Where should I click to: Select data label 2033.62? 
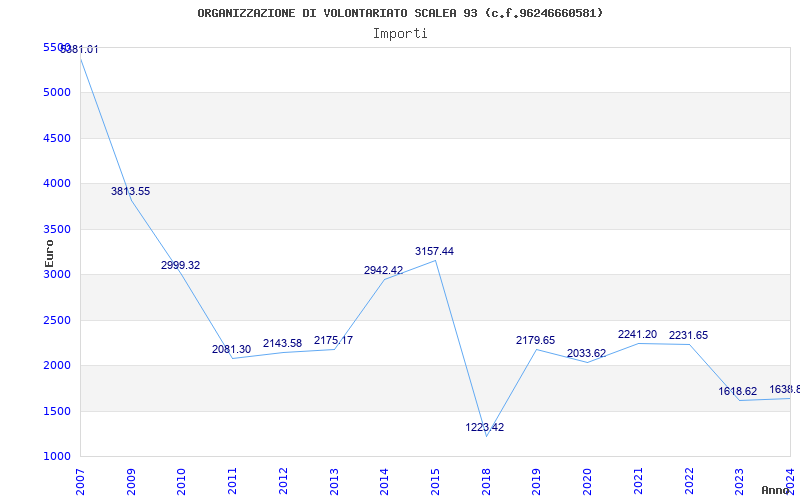click(x=587, y=353)
